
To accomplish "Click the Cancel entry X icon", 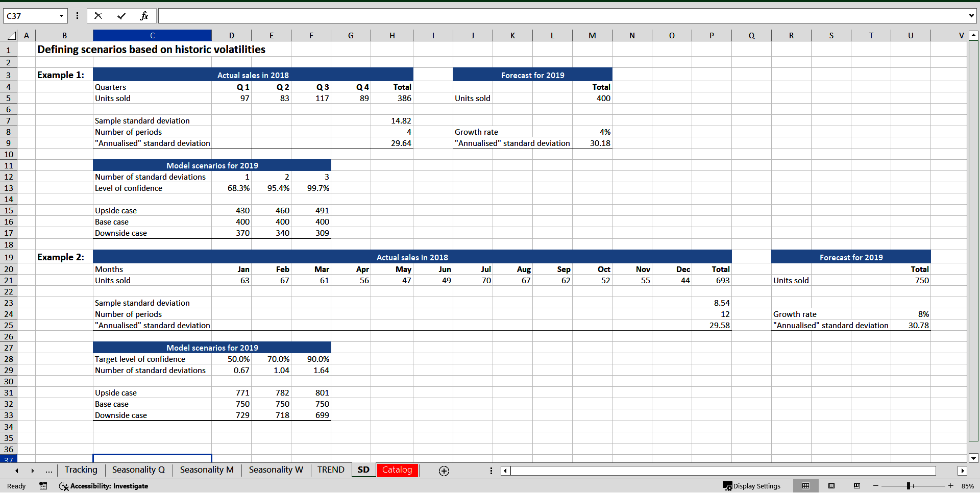I will [x=98, y=16].
